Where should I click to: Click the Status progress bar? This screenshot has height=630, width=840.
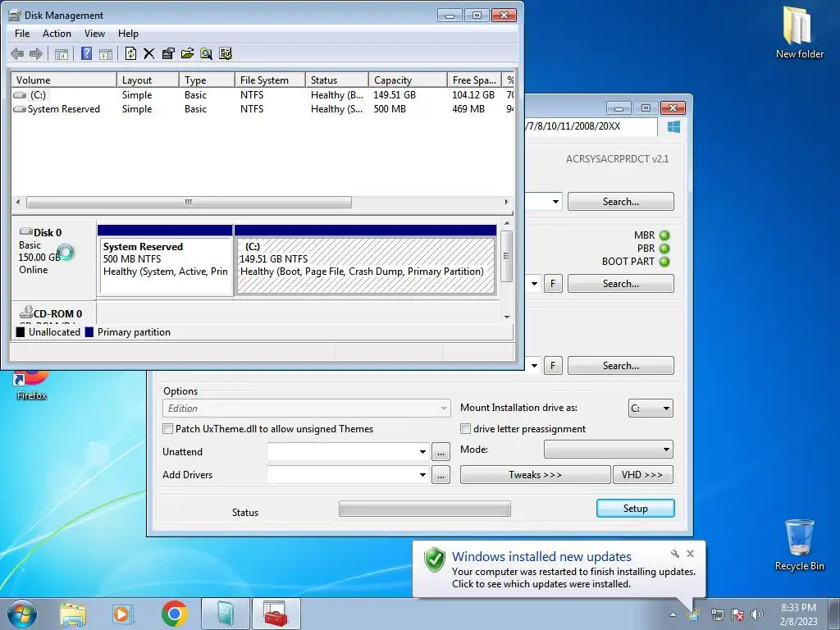click(425, 509)
